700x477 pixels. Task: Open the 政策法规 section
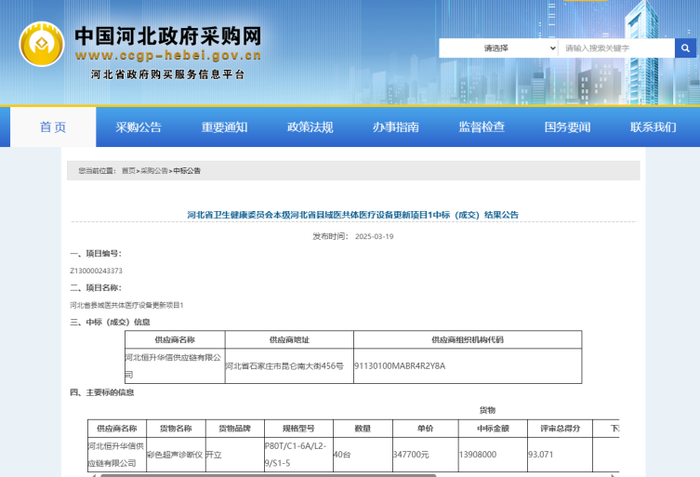(x=310, y=127)
